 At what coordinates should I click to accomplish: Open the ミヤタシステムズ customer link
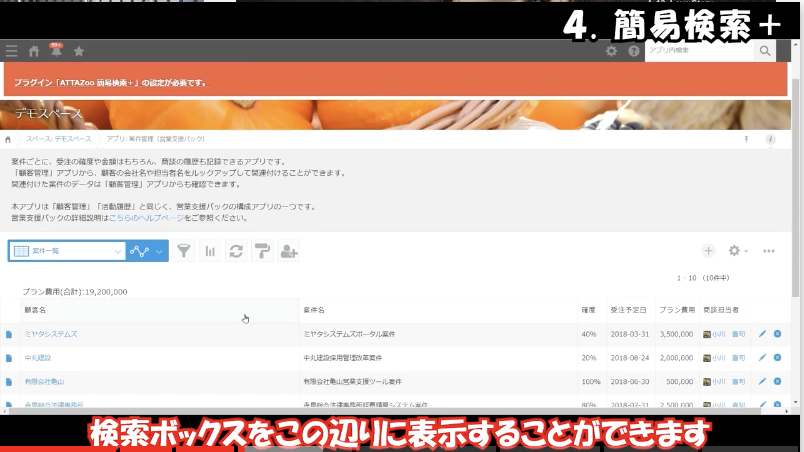[51, 334]
